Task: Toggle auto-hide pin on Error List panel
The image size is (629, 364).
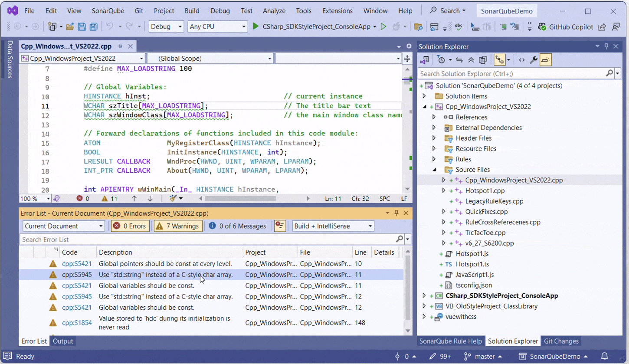Action: click(x=396, y=213)
